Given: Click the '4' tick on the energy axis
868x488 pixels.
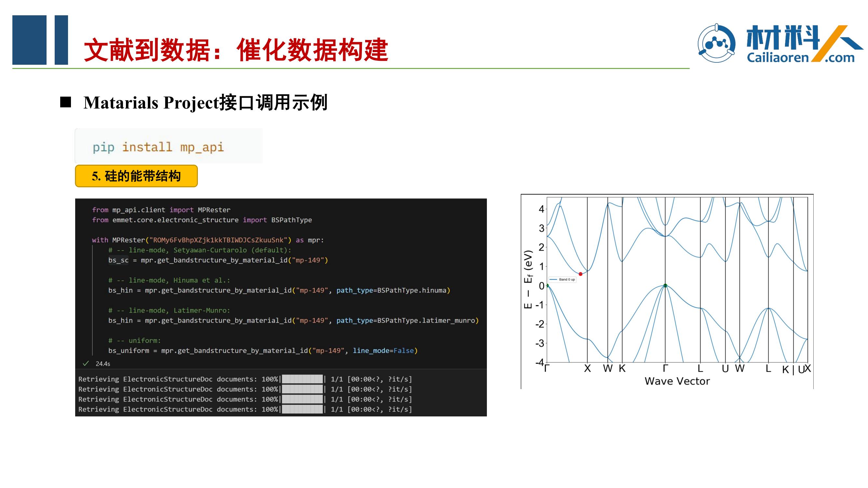Looking at the screenshot, I should click(x=542, y=209).
